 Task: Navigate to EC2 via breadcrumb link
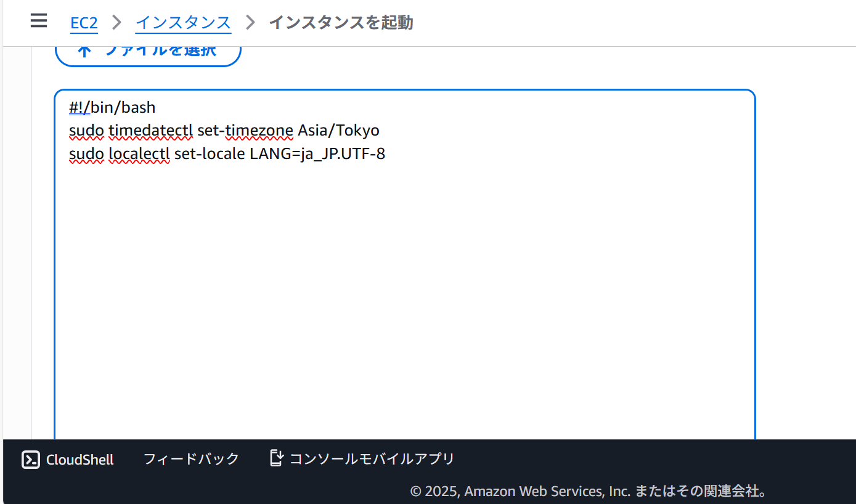(x=84, y=23)
